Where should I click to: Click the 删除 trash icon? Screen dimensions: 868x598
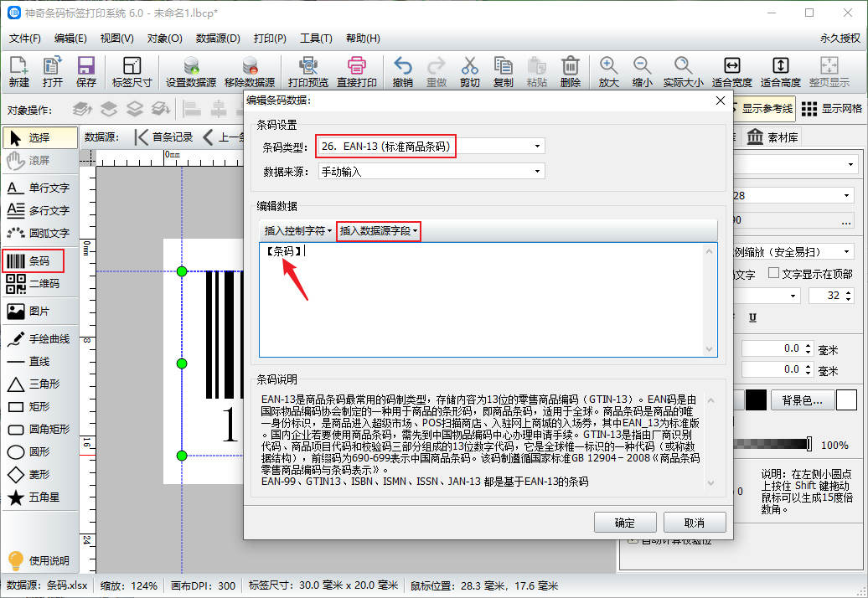(571, 71)
